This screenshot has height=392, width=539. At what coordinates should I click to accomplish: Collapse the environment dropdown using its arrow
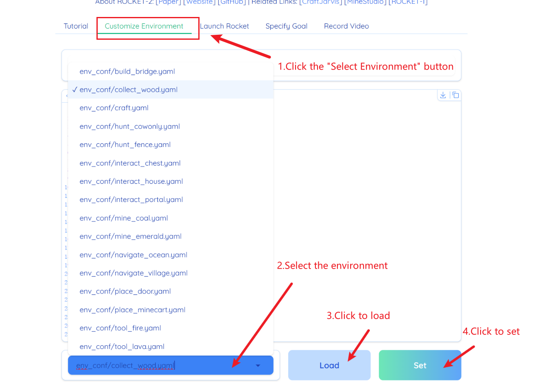[x=258, y=366]
